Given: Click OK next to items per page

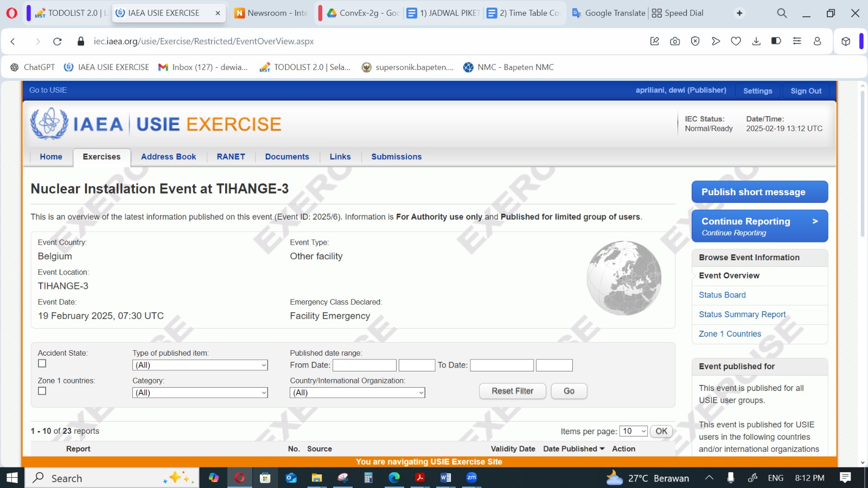Looking at the screenshot, I should 661,431.
